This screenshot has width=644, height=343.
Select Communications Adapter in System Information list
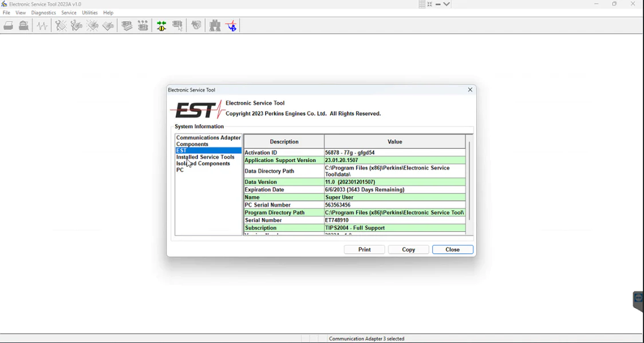[208, 137]
